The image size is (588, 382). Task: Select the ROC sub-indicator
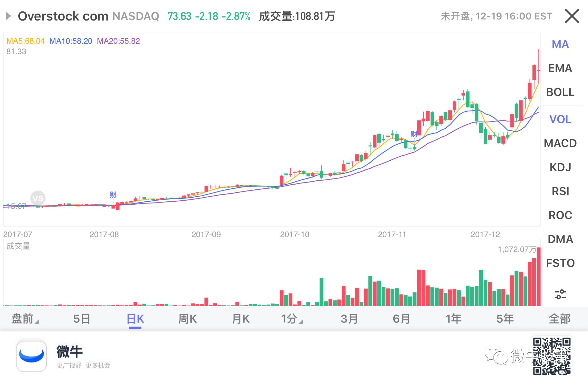[560, 215]
